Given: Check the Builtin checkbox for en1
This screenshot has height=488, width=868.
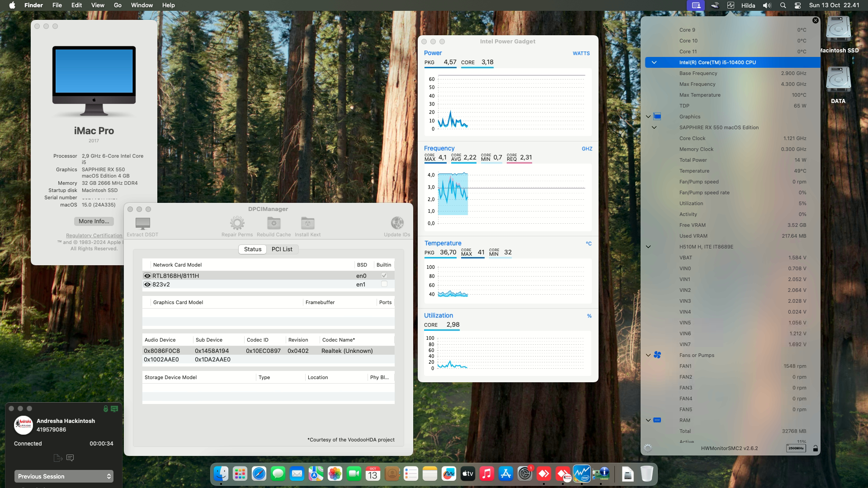Looking at the screenshot, I should coord(384,284).
